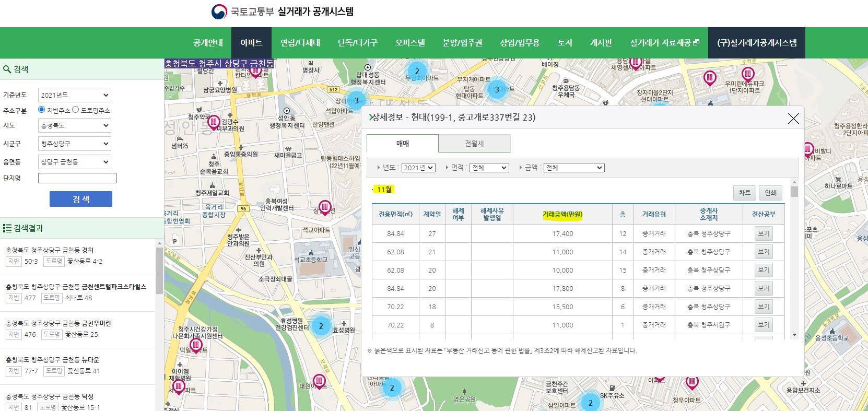Switch to the 매매 tab
The height and width of the screenshot is (411, 868).
tap(403, 144)
